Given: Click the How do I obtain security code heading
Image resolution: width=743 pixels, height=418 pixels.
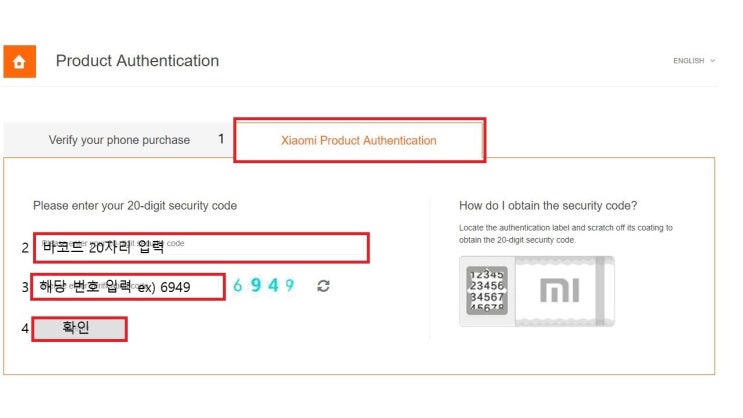Looking at the screenshot, I should coord(548,206).
